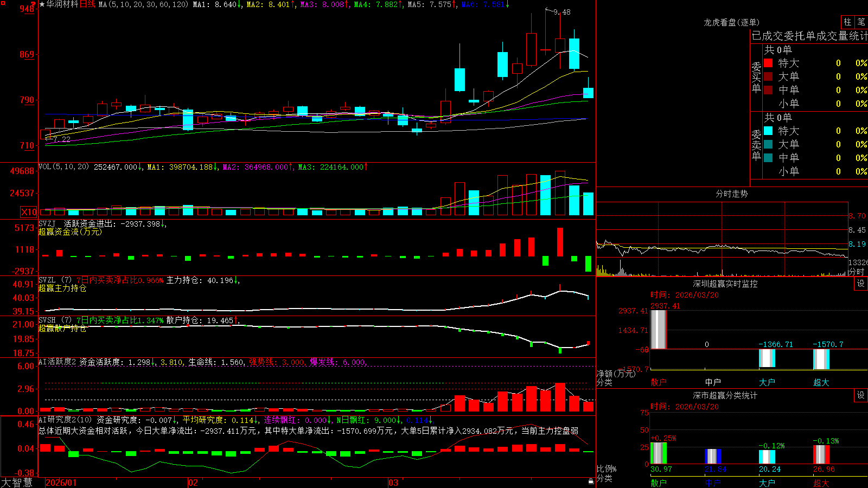Click the bright red 特大 buy order swatch
This screenshot has width=868, height=488.
tap(768, 63)
